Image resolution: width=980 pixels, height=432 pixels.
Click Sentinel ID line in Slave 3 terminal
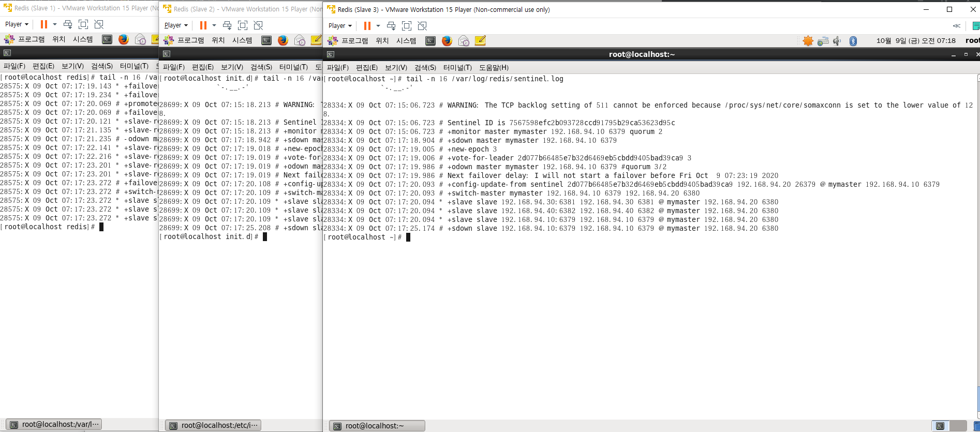point(499,123)
